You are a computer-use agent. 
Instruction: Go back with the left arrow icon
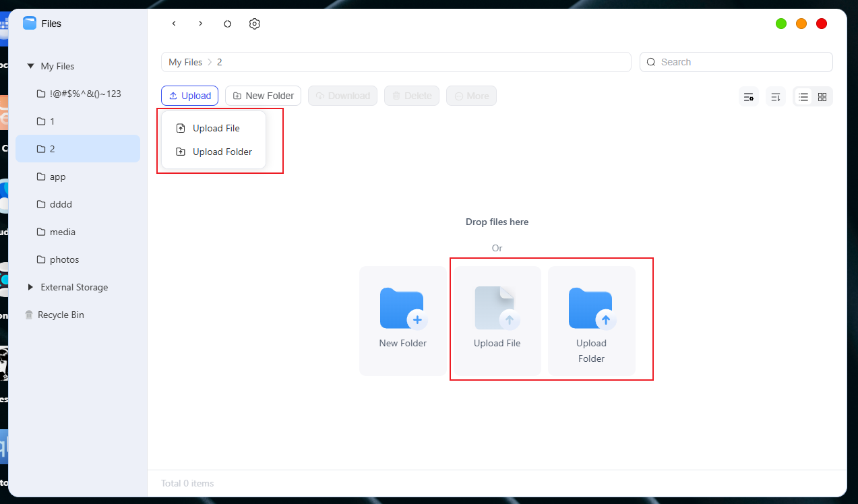click(174, 24)
